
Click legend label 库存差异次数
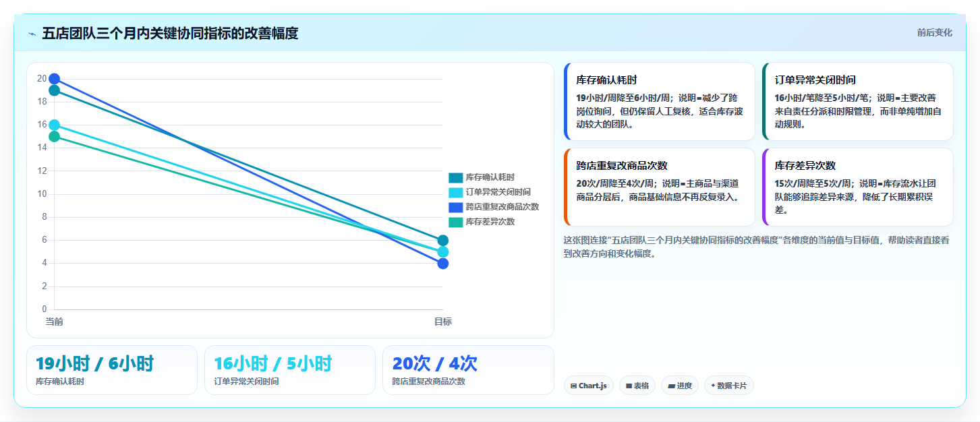coord(490,222)
